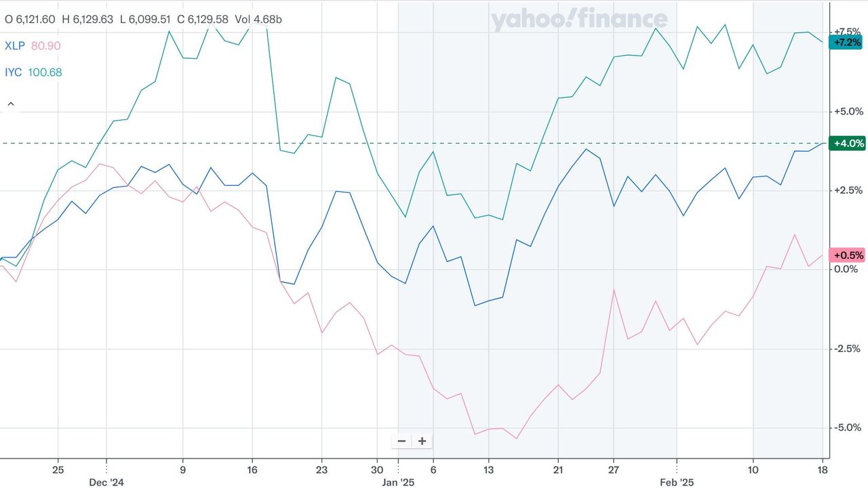The image size is (868, 489).
Task: Collapse the comparison legend chevron
Action: pyautogui.click(x=11, y=104)
